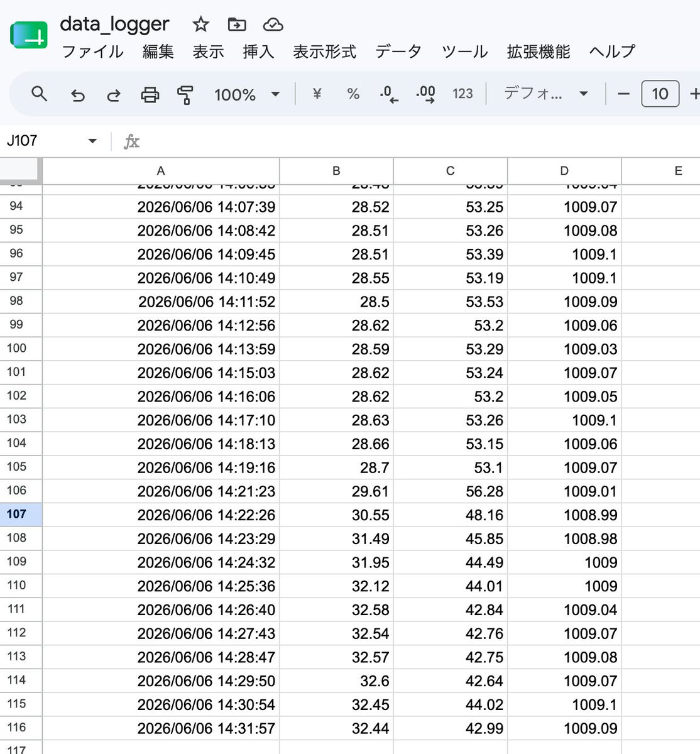This screenshot has height=754, width=700.
Task: Select cell with 2026/06/06 14:31:57
Action: click(161, 728)
